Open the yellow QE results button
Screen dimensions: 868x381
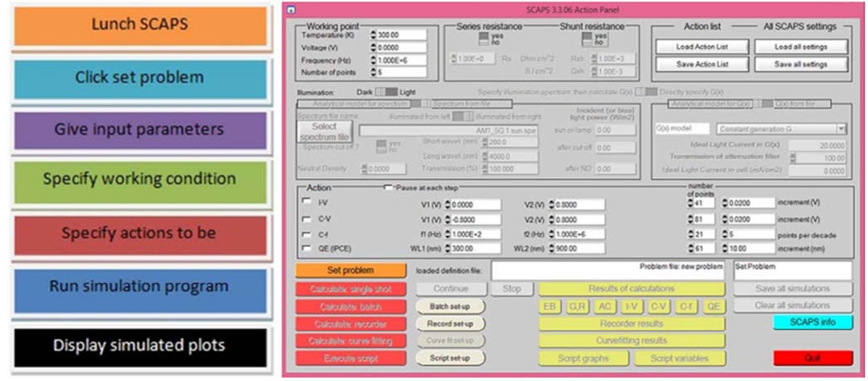713,306
